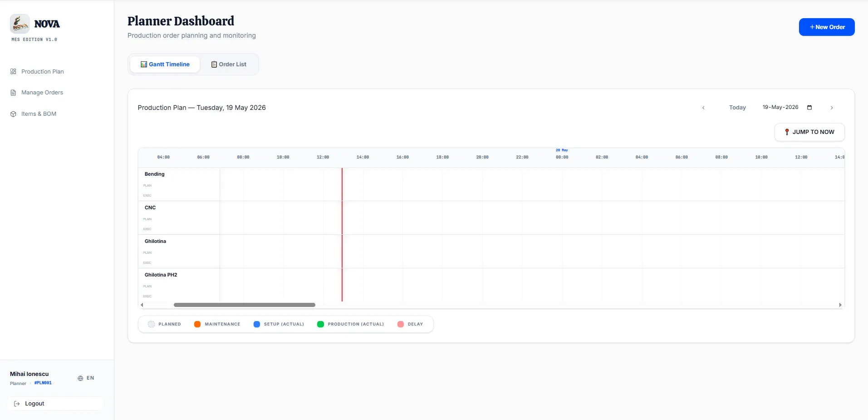Click the Logout button
The height and width of the screenshot is (420, 868).
(x=56, y=404)
